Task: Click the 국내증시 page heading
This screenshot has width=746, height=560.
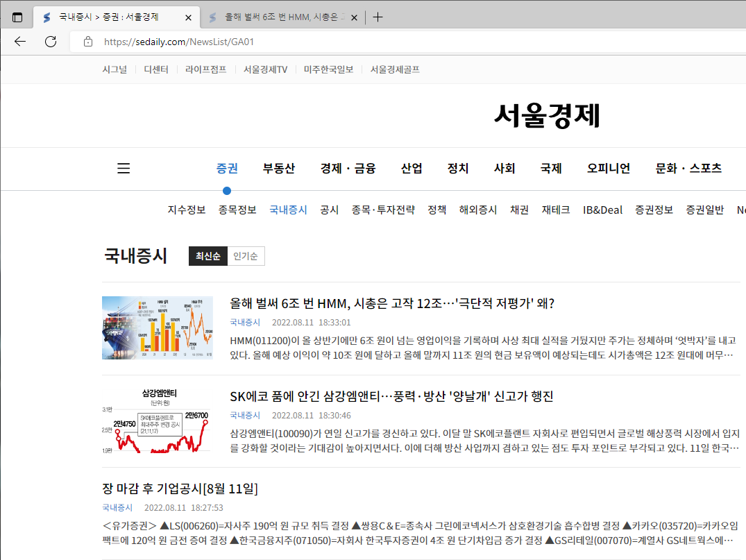Action: point(135,255)
